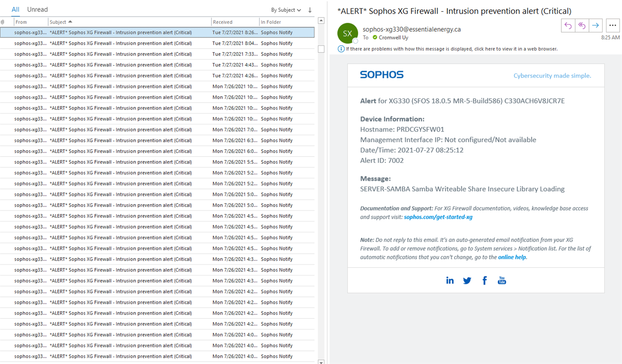
Task: Click recipient name Cromwell Uy
Action: (x=393, y=37)
